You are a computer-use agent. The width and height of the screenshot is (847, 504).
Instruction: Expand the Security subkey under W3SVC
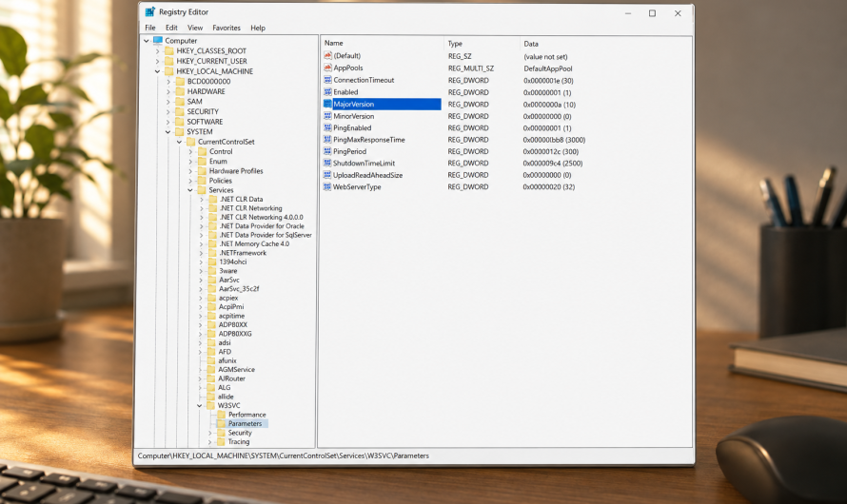210,433
